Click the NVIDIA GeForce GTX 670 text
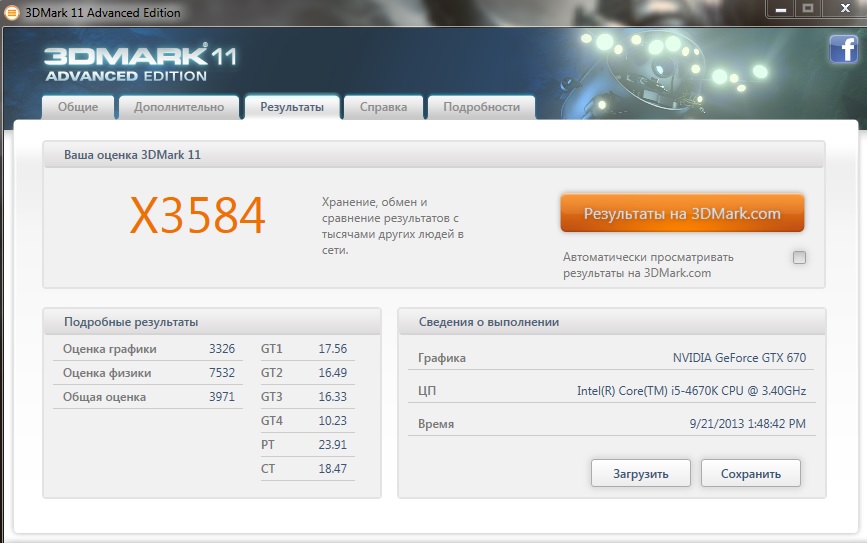 pyautogui.click(x=739, y=358)
